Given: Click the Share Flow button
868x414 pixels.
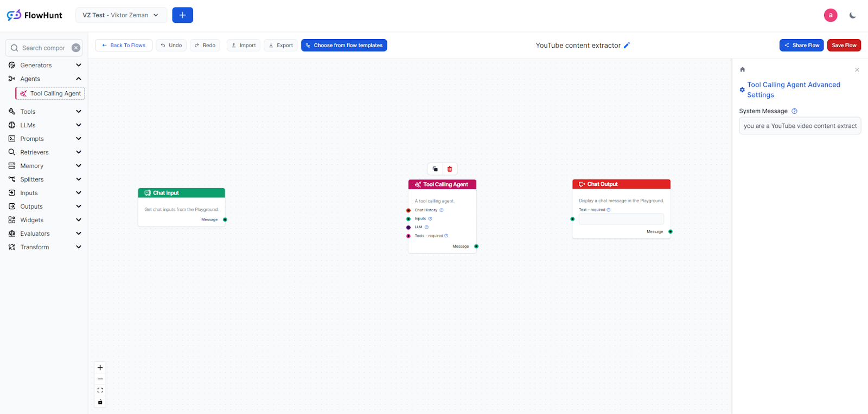Looking at the screenshot, I should click(x=801, y=46).
